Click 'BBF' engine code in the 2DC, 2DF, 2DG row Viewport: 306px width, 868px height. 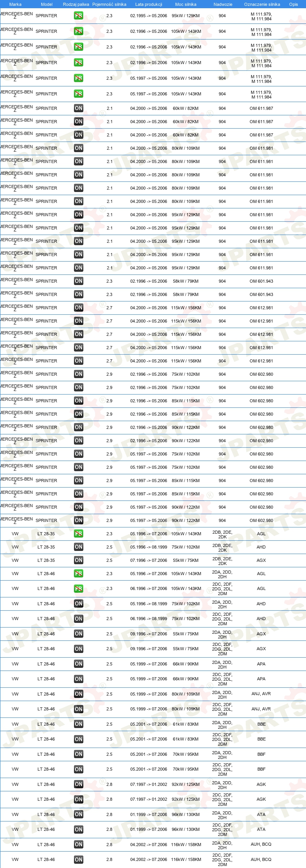pos(261,769)
